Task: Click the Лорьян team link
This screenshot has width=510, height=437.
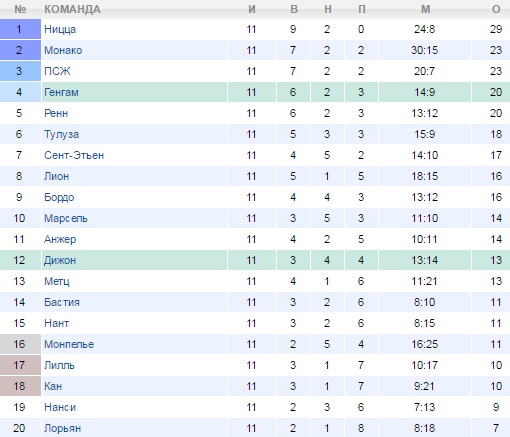Action: click(62, 428)
